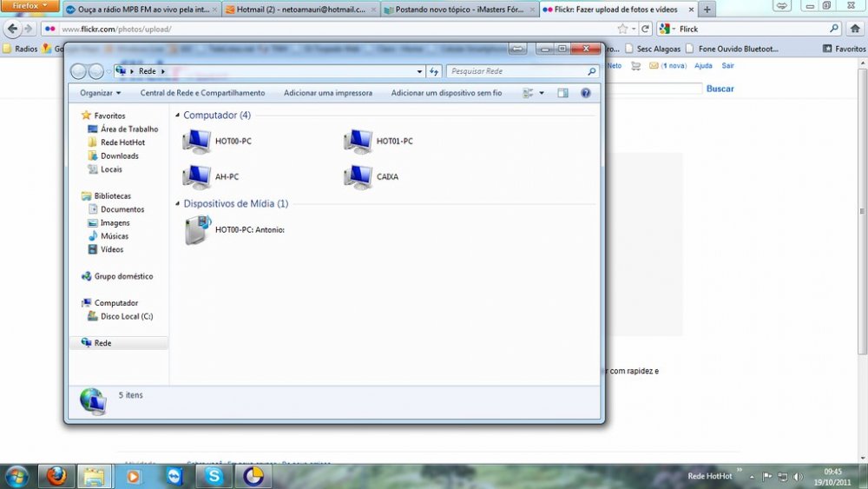Toggle the preview pane button

tap(562, 93)
